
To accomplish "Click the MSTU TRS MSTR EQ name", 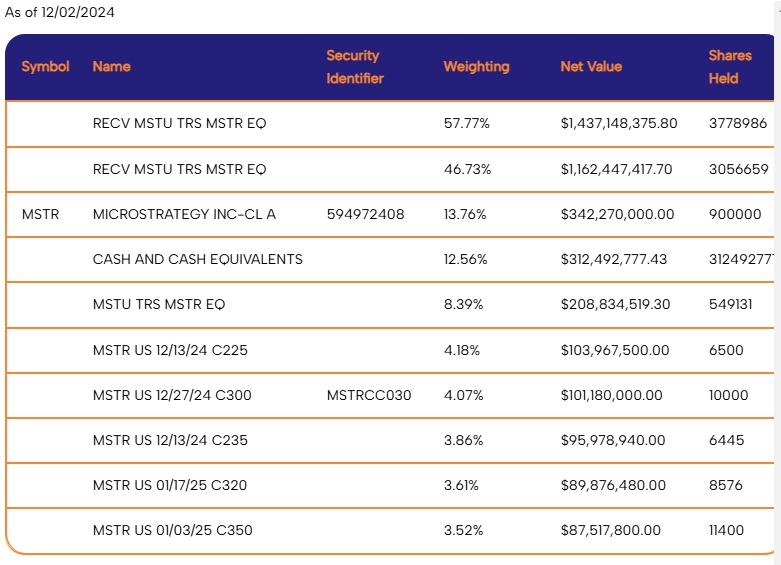I will pyautogui.click(x=159, y=304).
